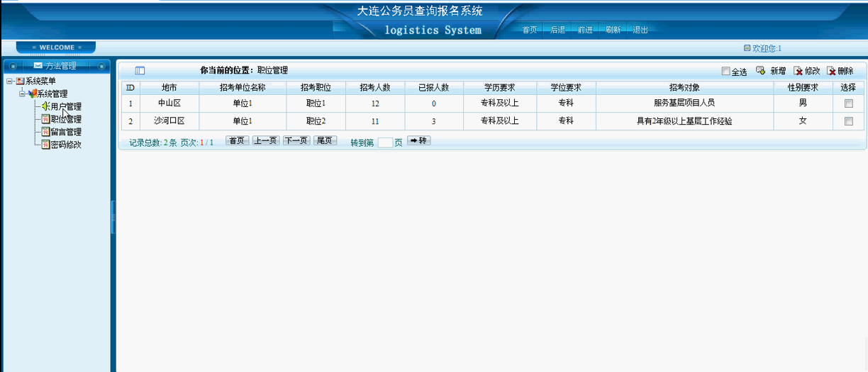Click the 中山区 cell

[x=169, y=103]
